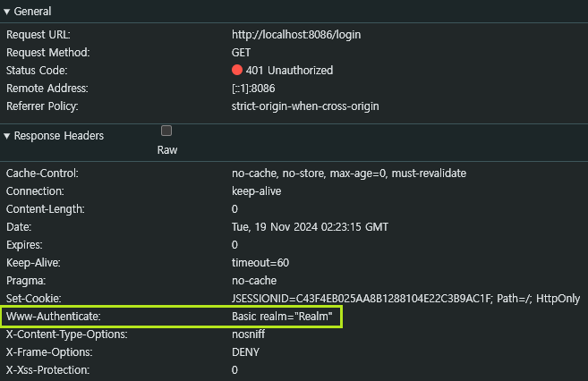
Task: Click the red 401 status indicator dot
Action: pyautogui.click(x=237, y=71)
